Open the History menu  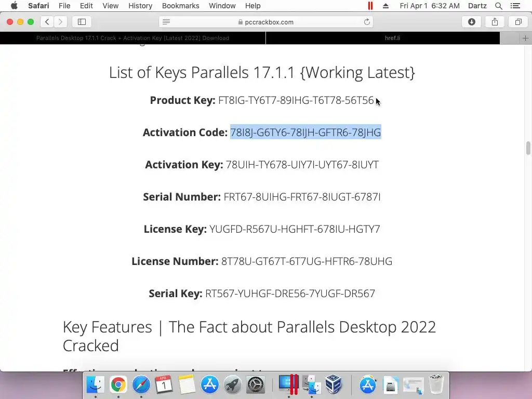pyautogui.click(x=140, y=6)
